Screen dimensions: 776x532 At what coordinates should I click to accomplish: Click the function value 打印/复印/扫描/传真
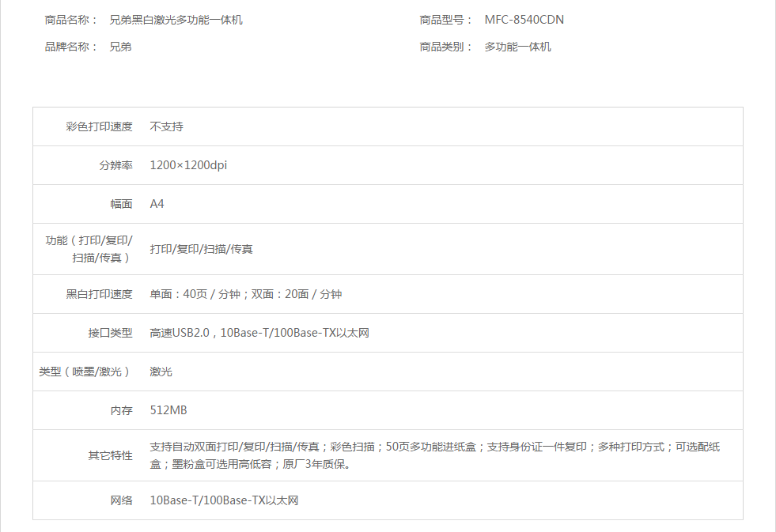tap(202, 249)
